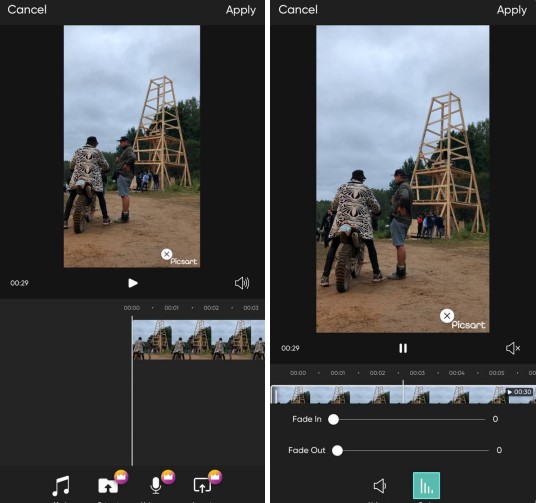Mute audio using the left speaker icon
The height and width of the screenshot is (503, 536).
pyautogui.click(x=242, y=283)
